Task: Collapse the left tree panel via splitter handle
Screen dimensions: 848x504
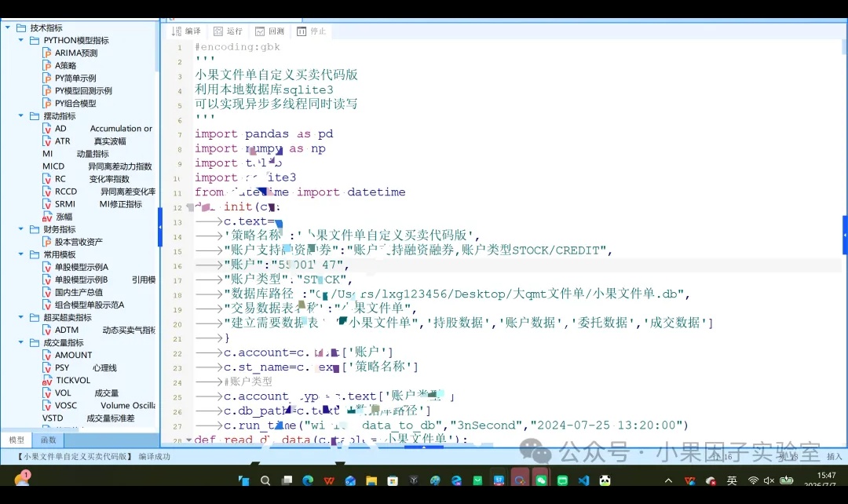Action: pyautogui.click(x=160, y=227)
